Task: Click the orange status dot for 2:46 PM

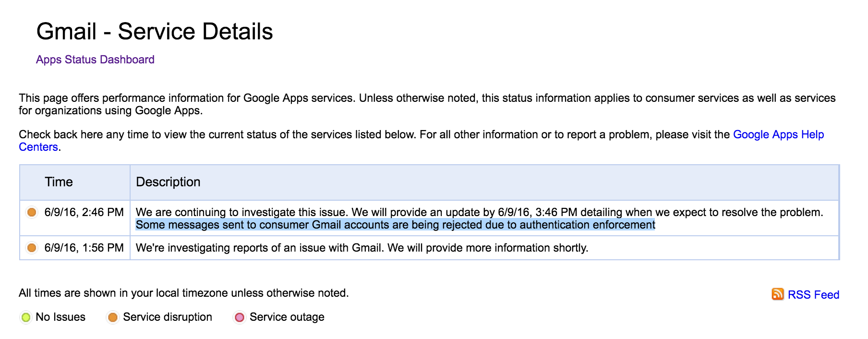Action: (32, 212)
